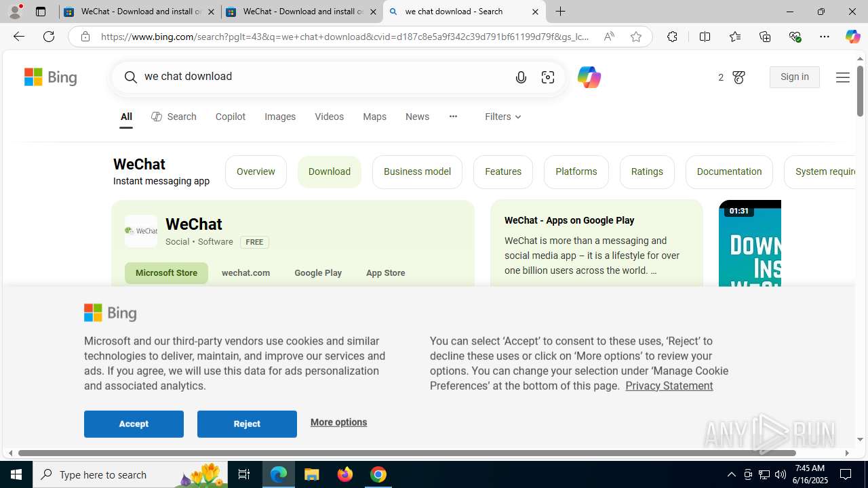Accept the cookie consent
The width and height of the screenshot is (868, 488).
134,424
